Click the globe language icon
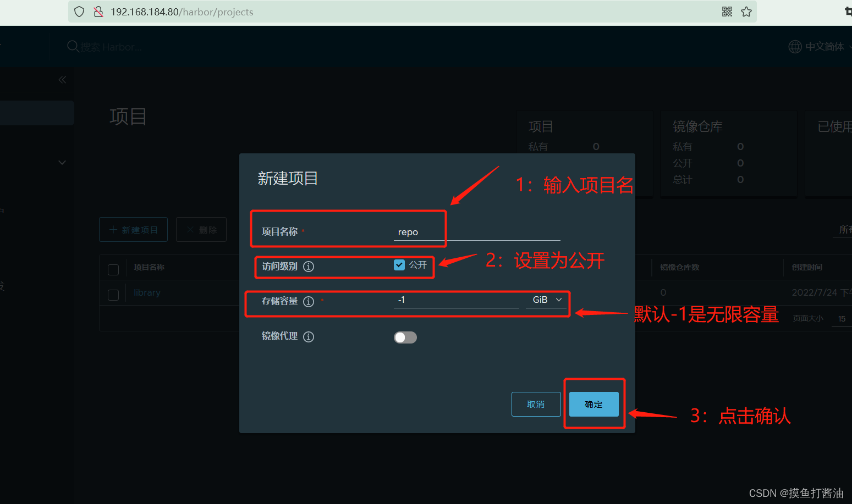 click(x=795, y=47)
